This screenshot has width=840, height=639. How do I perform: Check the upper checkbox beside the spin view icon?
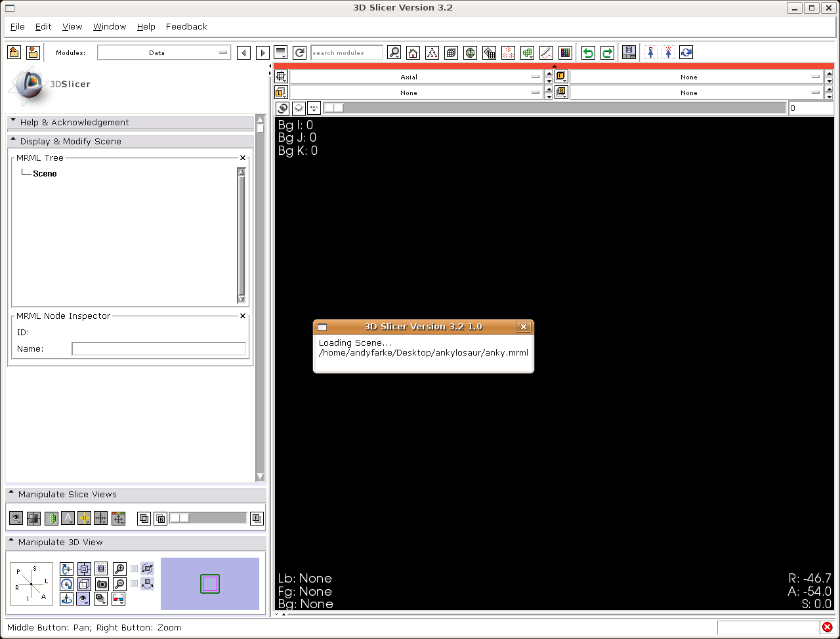[x=135, y=569]
